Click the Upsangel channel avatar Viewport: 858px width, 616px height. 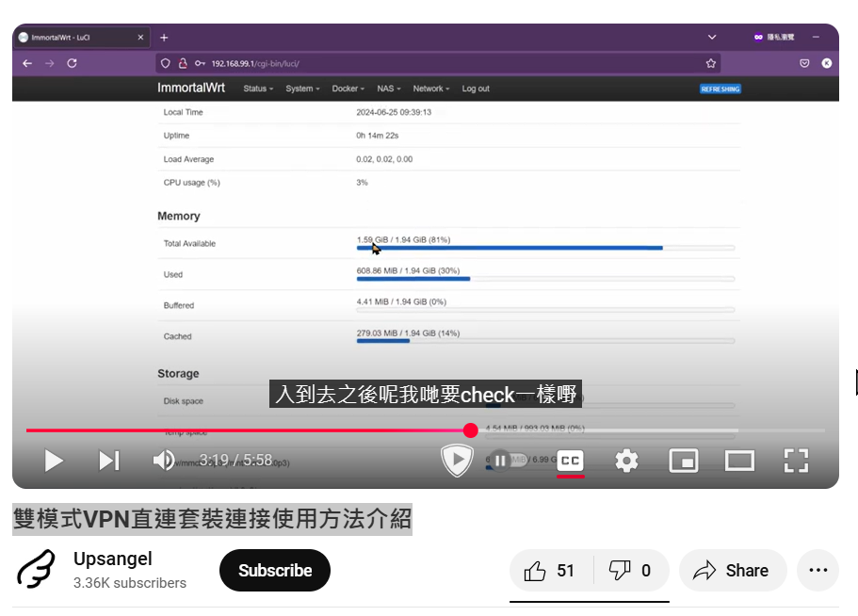(x=37, y=571)
